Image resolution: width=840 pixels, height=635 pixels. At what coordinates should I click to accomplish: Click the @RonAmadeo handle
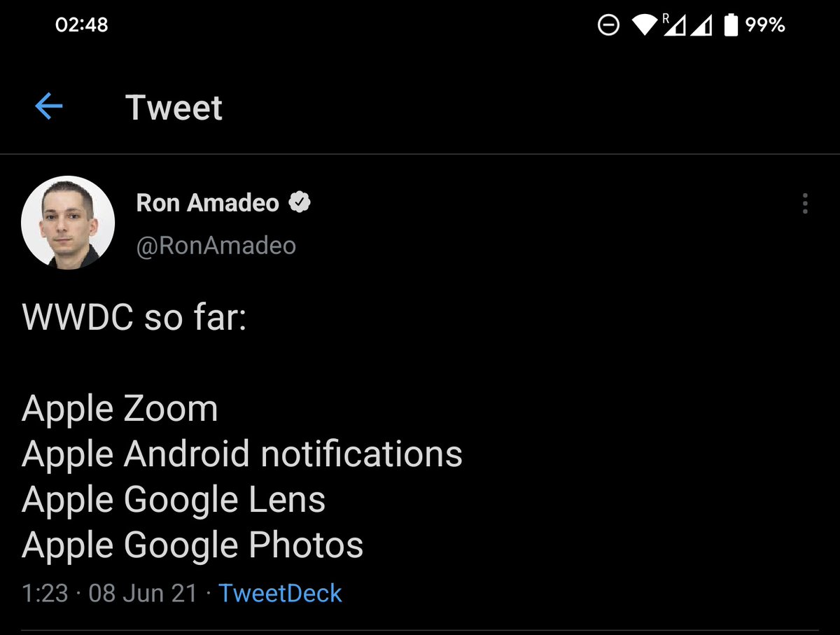click(216, 246)
